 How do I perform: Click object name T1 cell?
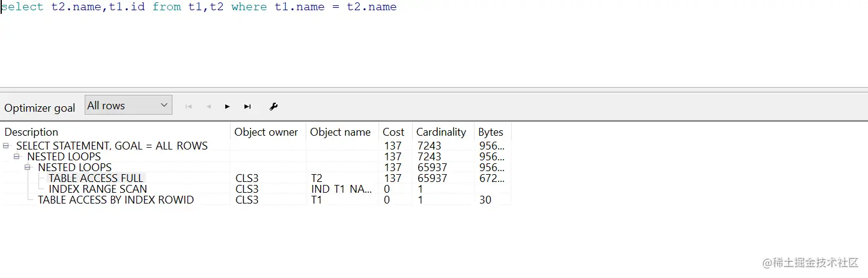point(317,200)
